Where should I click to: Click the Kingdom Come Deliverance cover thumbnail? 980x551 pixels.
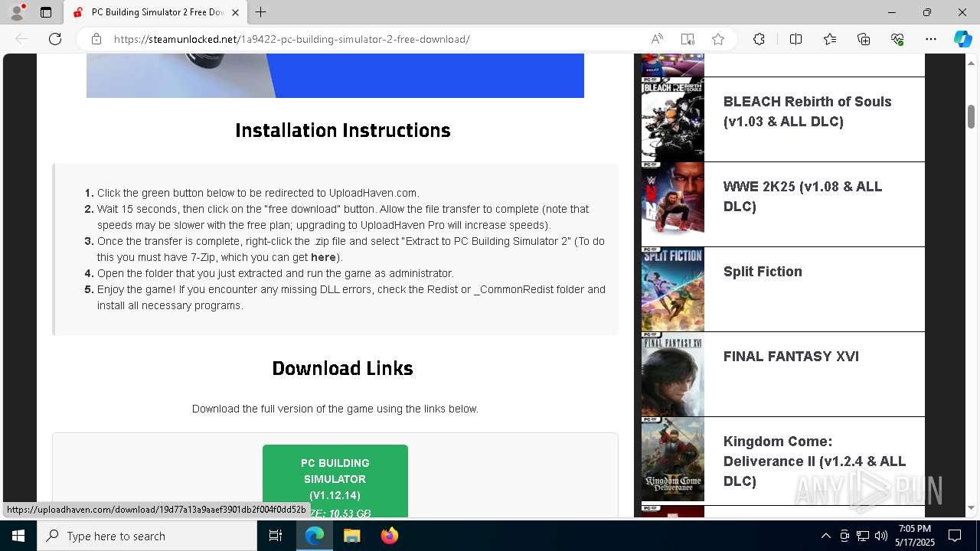point(673,459)
